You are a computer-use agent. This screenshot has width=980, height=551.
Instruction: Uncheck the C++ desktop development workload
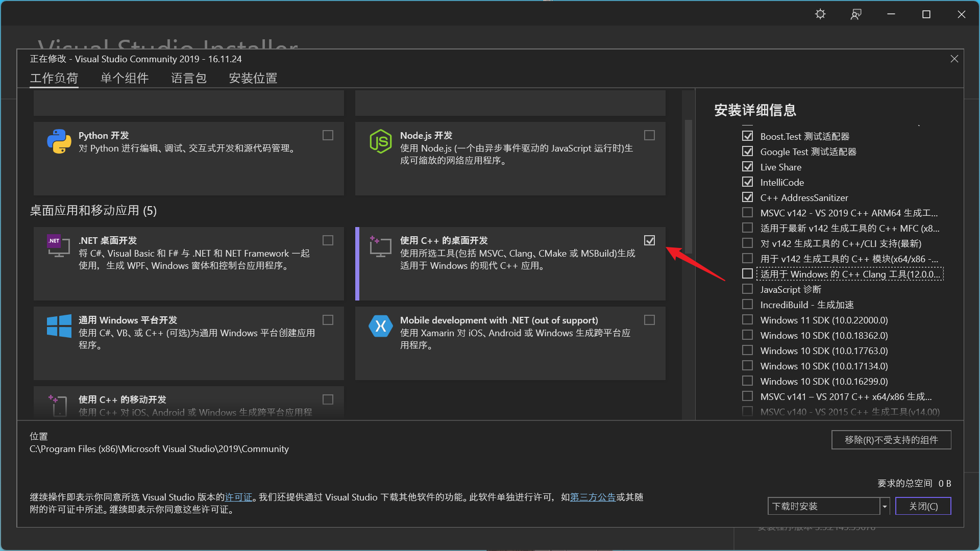coord(649,240)
